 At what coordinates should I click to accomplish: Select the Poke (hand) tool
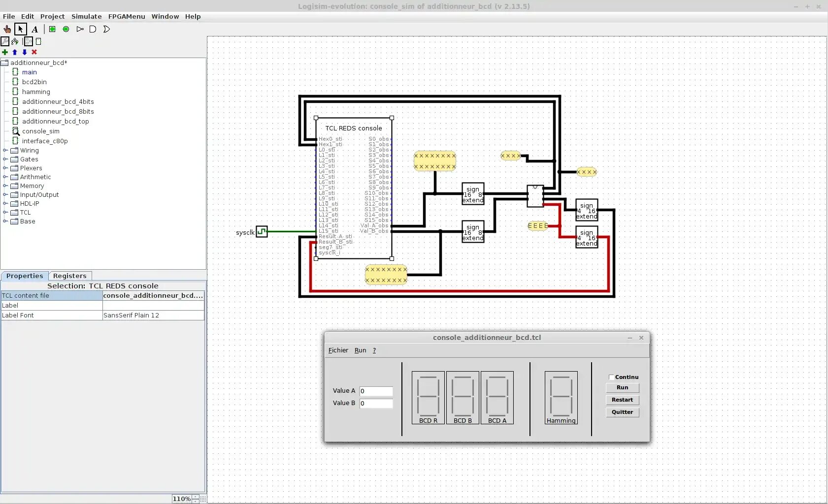click(7, 29)
